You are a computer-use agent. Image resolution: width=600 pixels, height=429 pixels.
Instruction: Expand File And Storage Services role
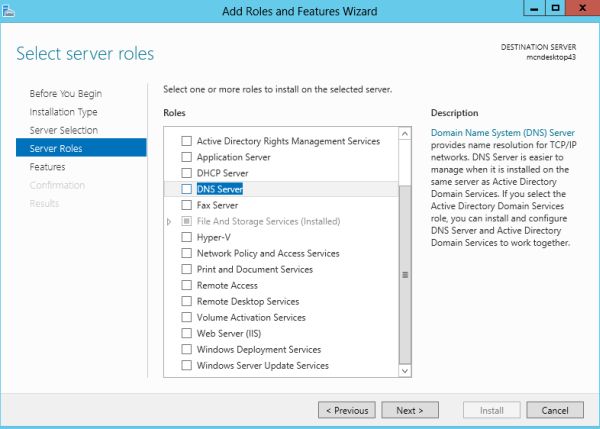pyautogui.click(x=170, y=221)
